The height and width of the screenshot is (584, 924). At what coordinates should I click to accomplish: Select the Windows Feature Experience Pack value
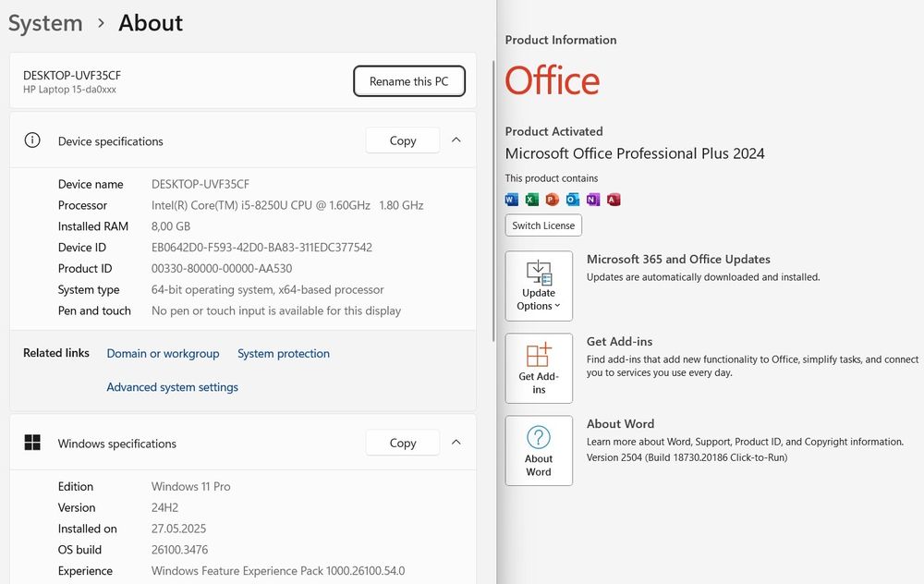[x=278, y=571]
